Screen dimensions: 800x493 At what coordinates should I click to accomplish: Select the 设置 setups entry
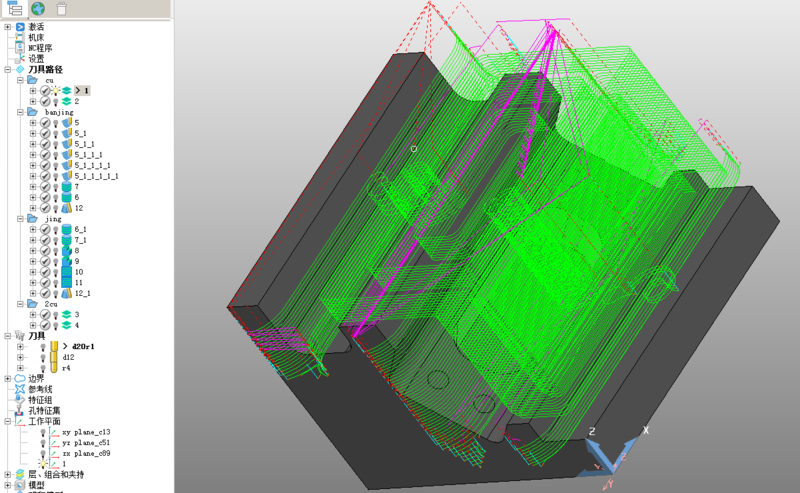pyautogui.click(x=36, y=59)
